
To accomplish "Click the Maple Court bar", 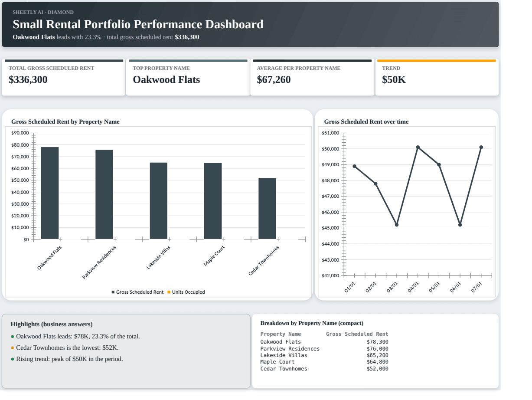I will [x=213, y=201].
